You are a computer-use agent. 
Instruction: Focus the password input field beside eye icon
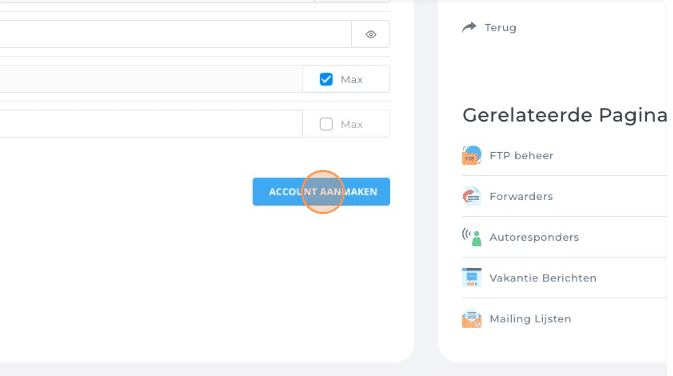tap(176, 34)
